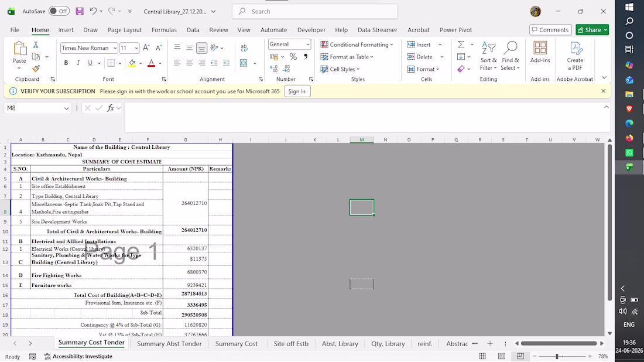Expand the Conditional Formatting dropdown
The height and width of the screenshot is (362, 644).
click(357, 45)
